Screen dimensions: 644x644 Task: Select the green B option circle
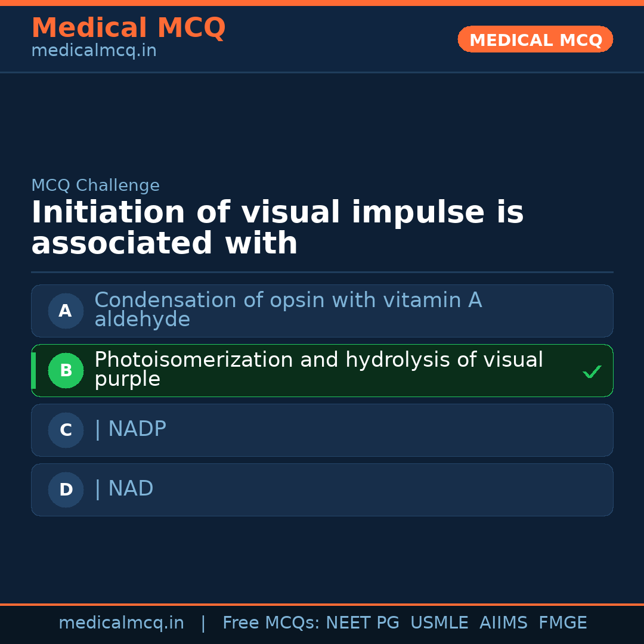click(66, 370)
